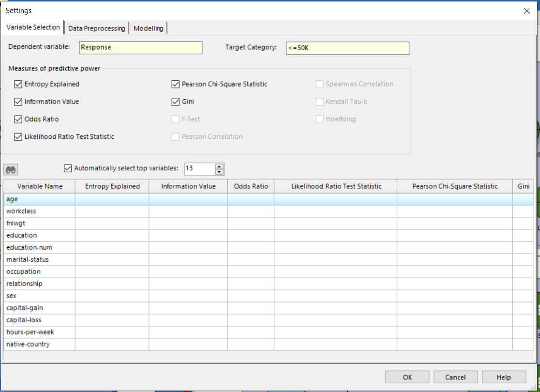Disable Pearson Chi-Square Statistic
Viewport: 540px width, 392px height.
(175, 84)
